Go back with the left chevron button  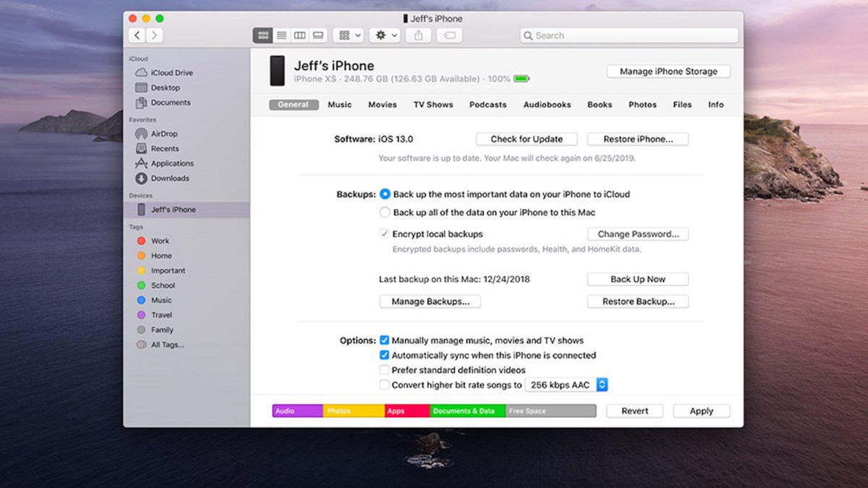coord(137,35)
